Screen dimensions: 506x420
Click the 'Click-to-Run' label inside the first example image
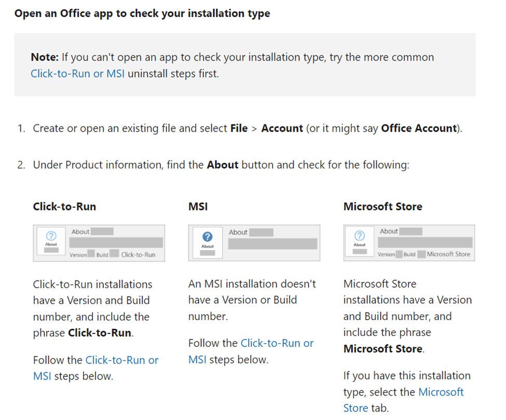coord(138,255)
